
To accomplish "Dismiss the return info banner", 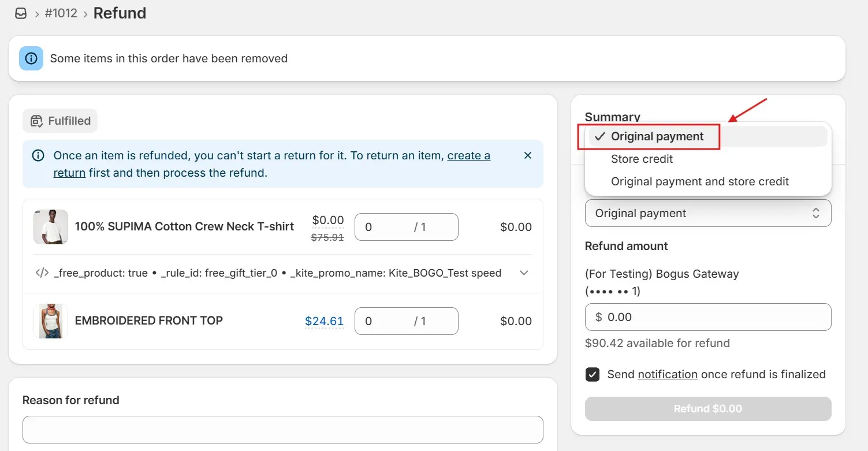I will 527,155.
